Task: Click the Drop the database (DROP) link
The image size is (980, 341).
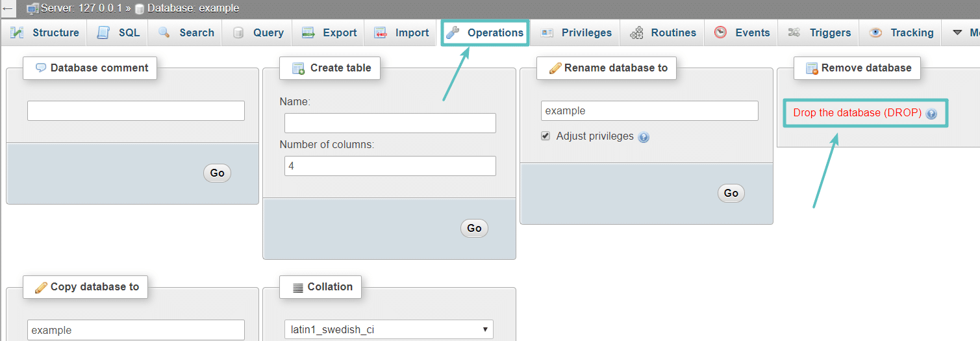Action: (857, 113)
